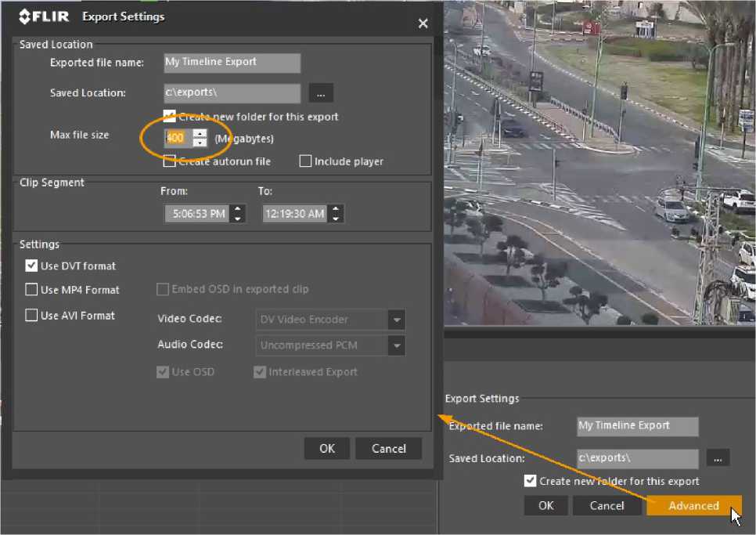Expand the Video Codec dropdown
756x535 pixels.
(x=397, y=320)
